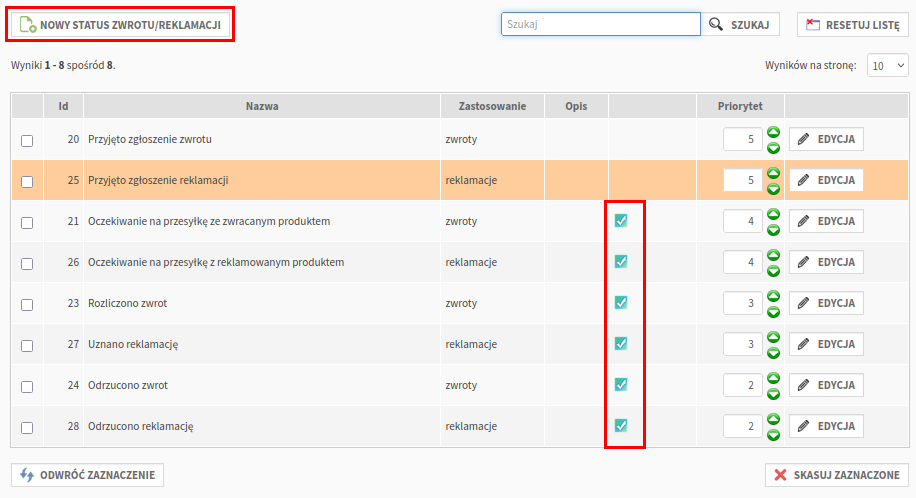The width and height of the screenshot is (916, 498).
Task: Click 'Przyjęto zgłoszenie reklamacji' name text
Action: 158,181
